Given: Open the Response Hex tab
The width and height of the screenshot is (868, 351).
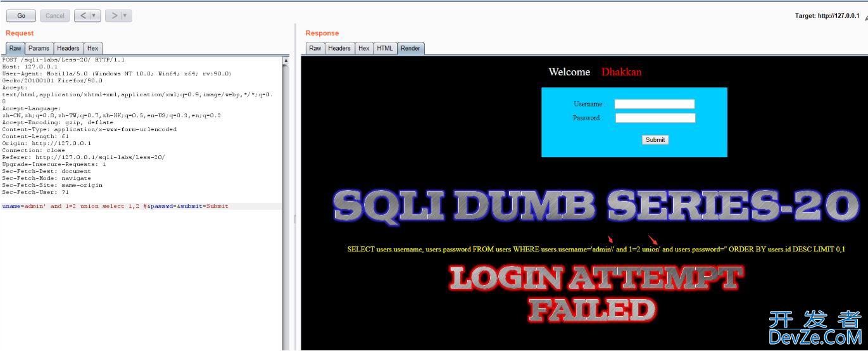Looking at the screenshot, I should coord(364,48).
